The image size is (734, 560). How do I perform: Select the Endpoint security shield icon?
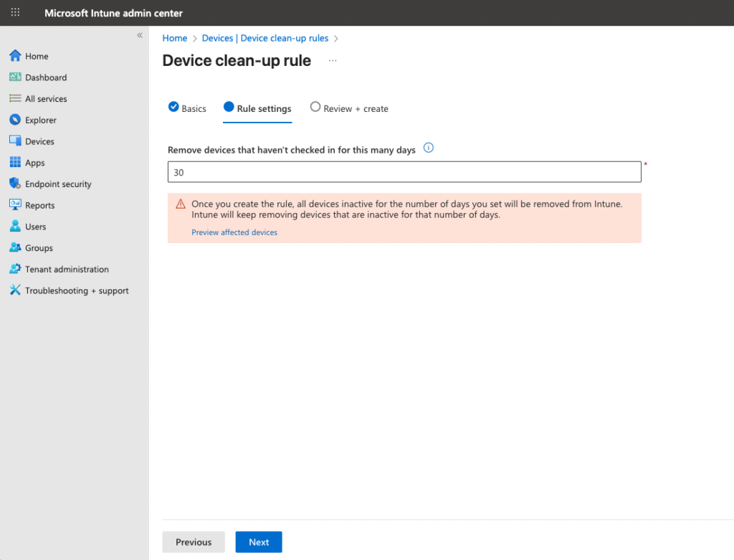click(x=15, y=184)
